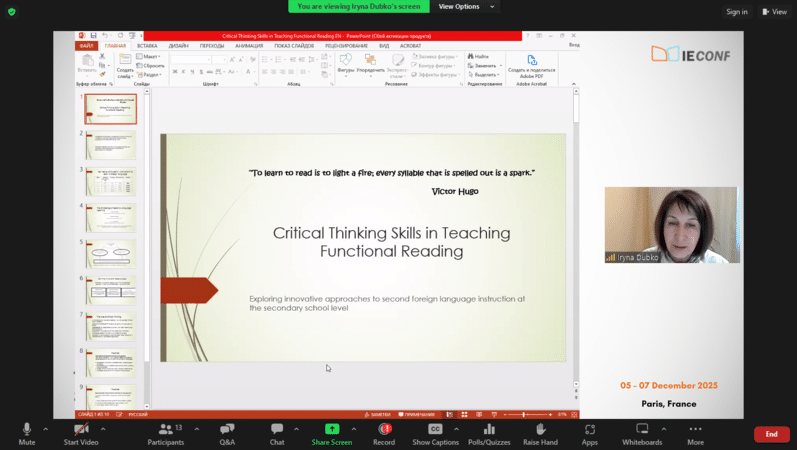Click the green encryption shield icon
The width and height of the screenshot is (797, 450).
click(13, 11)
